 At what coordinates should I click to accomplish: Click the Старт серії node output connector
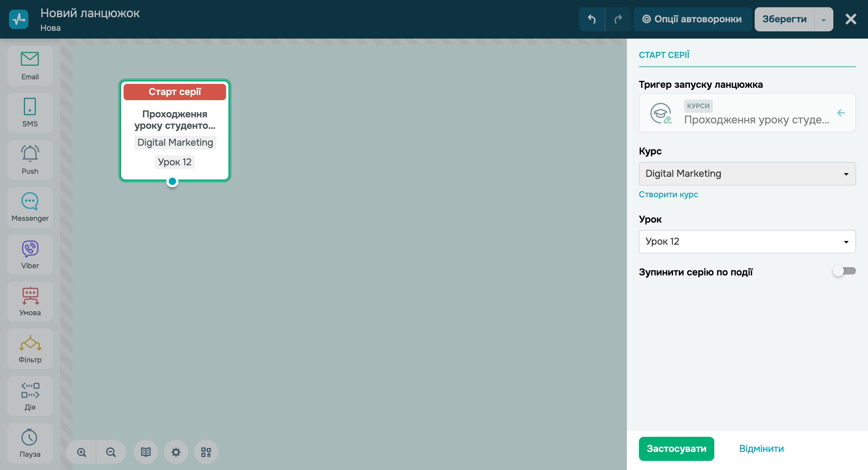click(172, 181)
